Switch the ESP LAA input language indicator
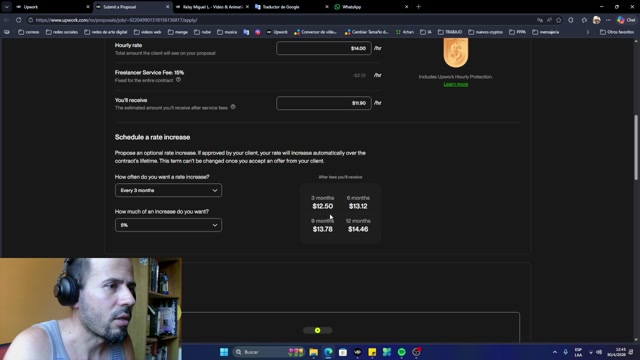 click(578, 352)
